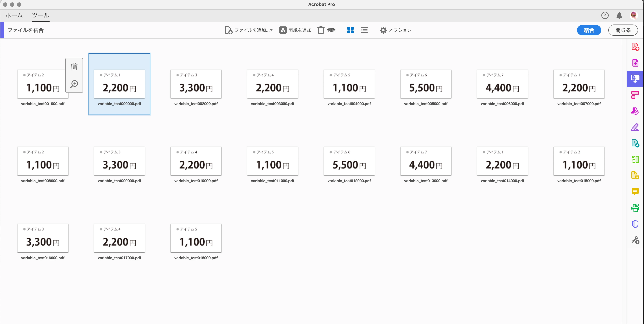The image size is (644, 324).
Task: Open the Protect shield tool
Action: [x=635, y=224]
